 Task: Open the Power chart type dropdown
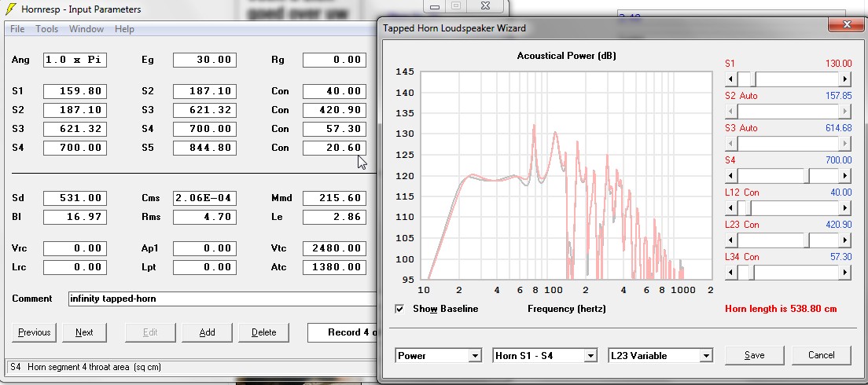[x=474, y=356]
